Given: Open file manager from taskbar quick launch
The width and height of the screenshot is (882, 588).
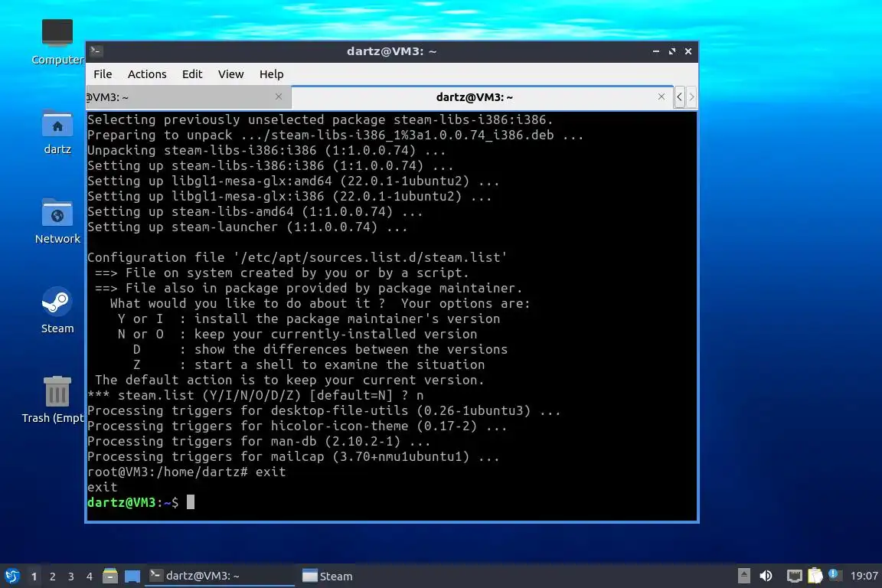Looking at the screenshot, I should [x=110, y=577].
